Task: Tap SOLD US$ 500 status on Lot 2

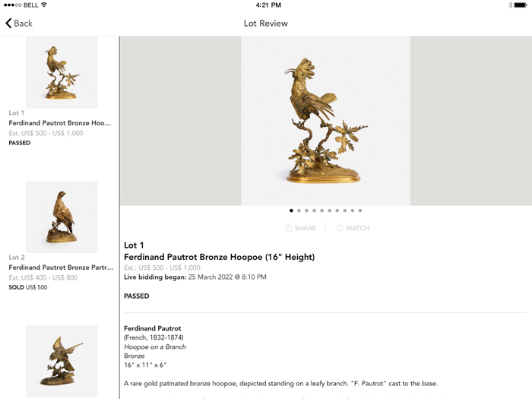Action: pyautogui.click(x=28, y=287)
